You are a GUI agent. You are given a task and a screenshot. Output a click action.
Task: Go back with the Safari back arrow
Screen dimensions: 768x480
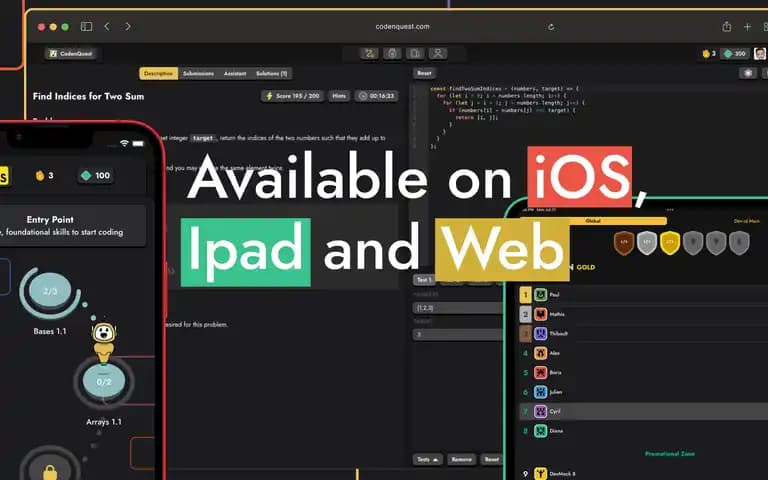(x=107, y=26)
